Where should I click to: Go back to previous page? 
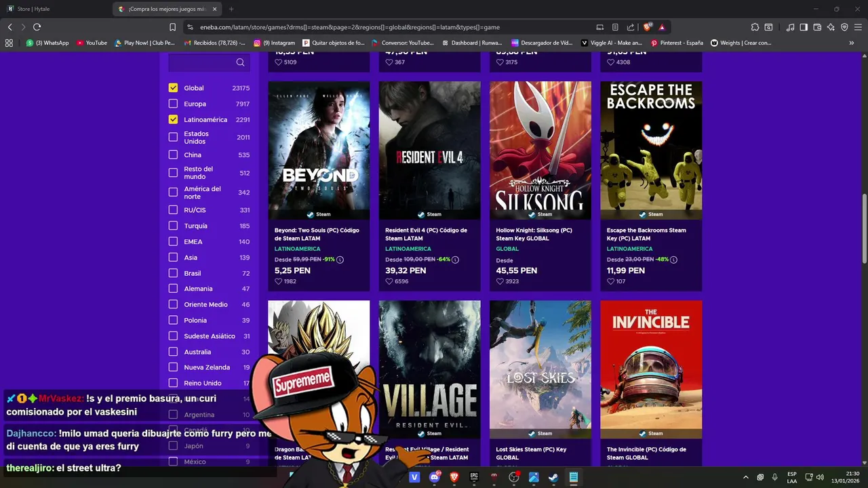pyautogui.click(x=9, y=27)
